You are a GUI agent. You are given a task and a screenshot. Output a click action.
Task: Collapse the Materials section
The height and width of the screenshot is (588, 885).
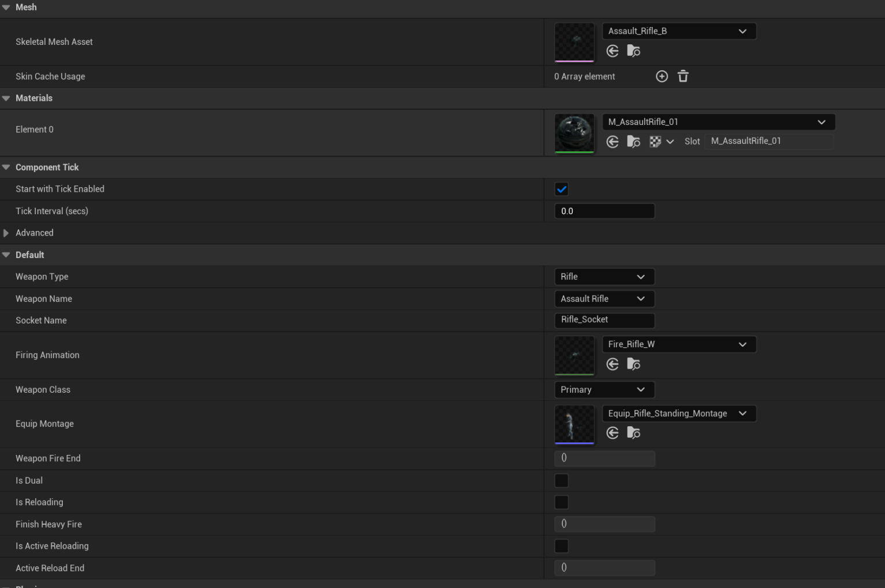coord(6,98)
